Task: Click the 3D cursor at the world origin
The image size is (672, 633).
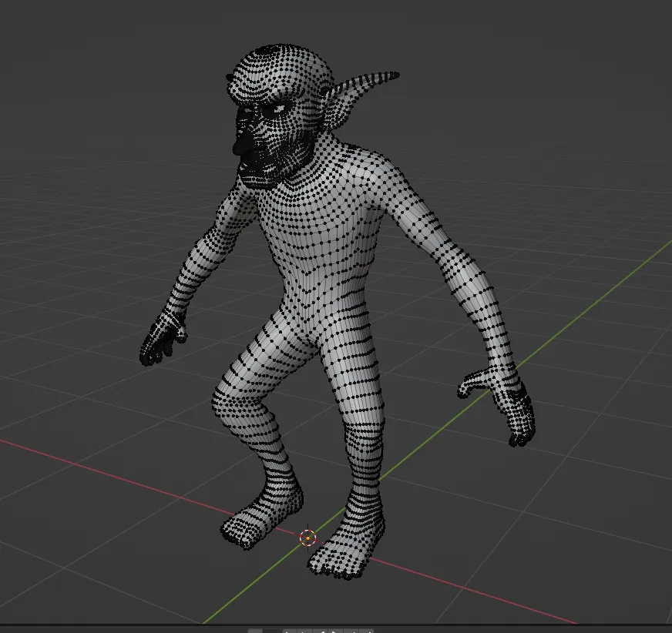Action: click(x=307, y=538)
